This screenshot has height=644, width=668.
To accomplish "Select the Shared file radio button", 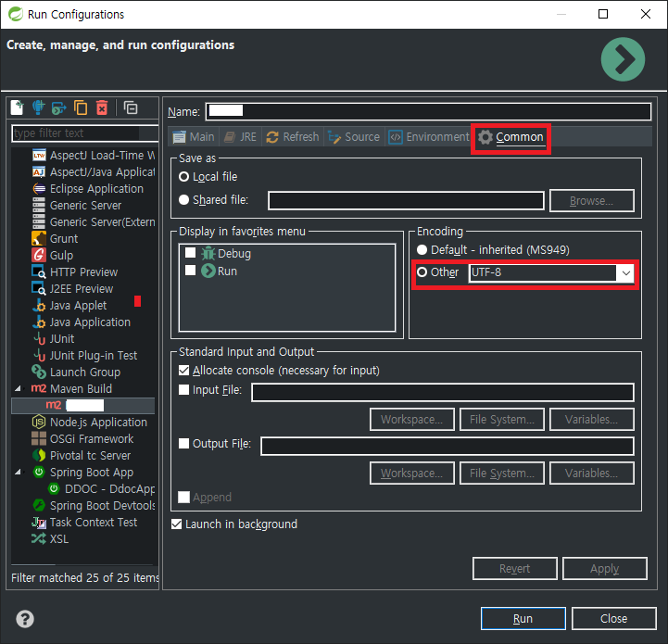I will point(184,200).
